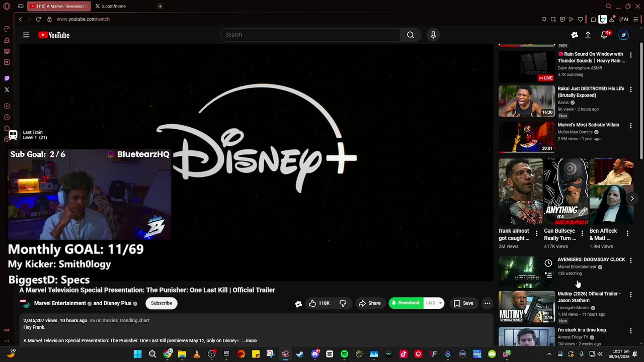Viewport: 644px width, 362px height.
Task: Add AVENGERS: DOOMSDAY CLOCK to queue
Action: [x=548, y=275]
